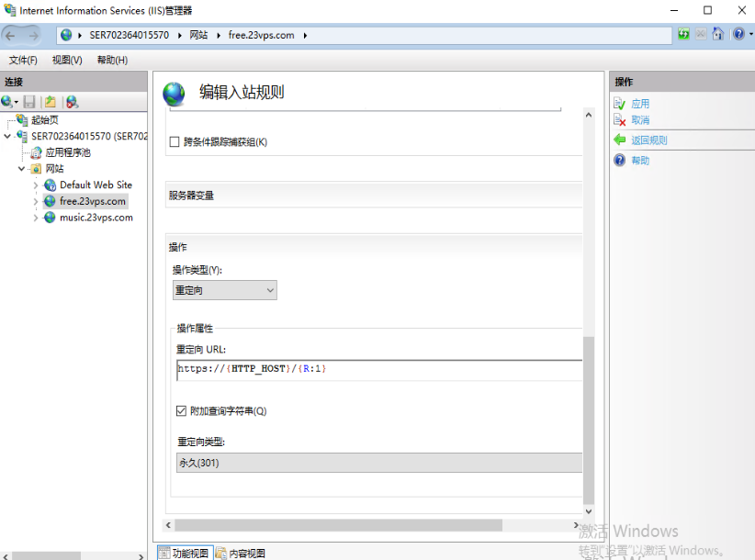Open the 视图(V) menu
Viewport: 755px width, 560px height.
(x=67, y=61)
